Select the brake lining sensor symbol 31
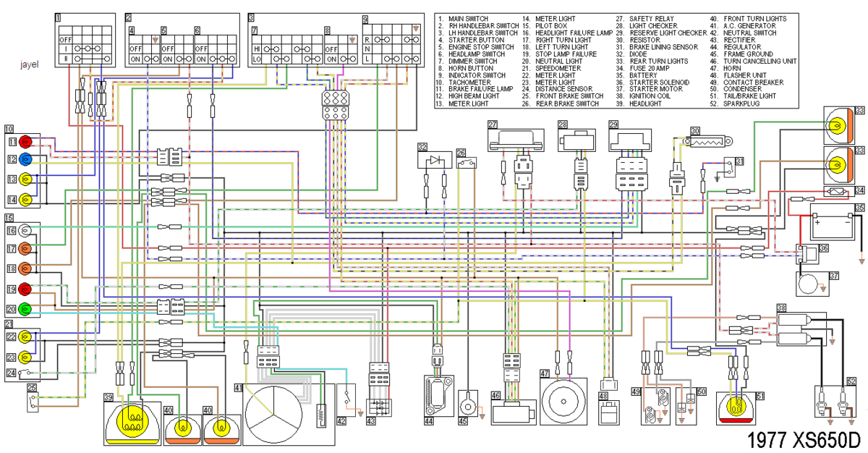The image size is (868, 453). point(728,166)
